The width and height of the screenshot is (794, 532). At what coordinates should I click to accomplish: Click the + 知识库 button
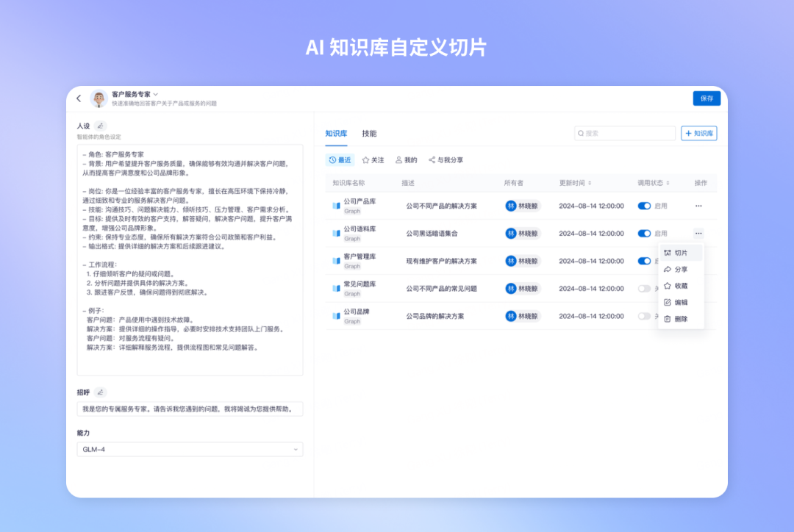click(x=699, y=133)
